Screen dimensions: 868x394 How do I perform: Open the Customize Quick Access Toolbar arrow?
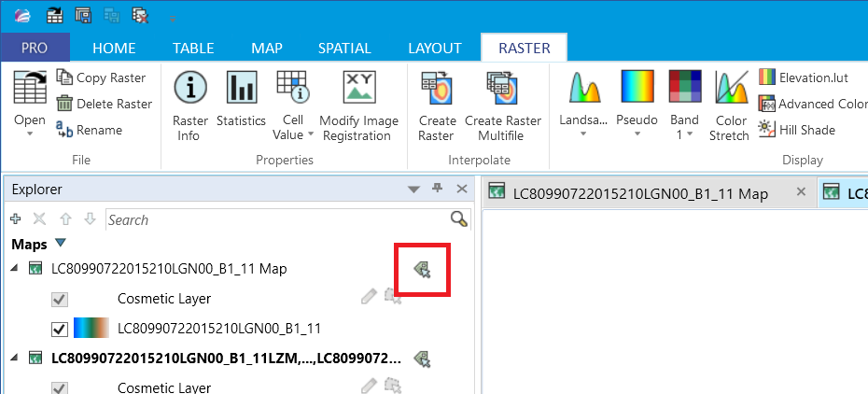(172, 19)
